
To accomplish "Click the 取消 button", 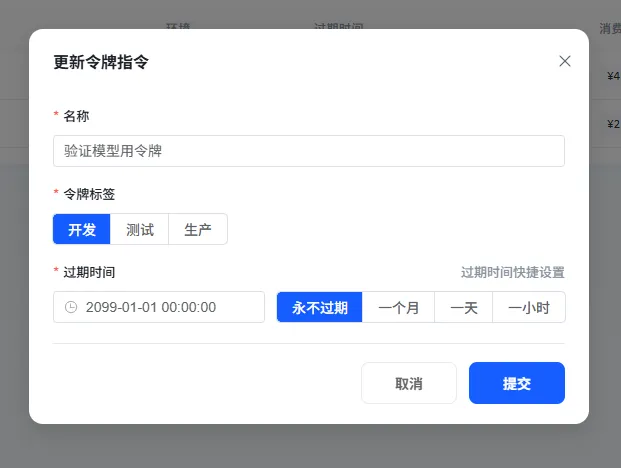I will click(x=409, y=383).
